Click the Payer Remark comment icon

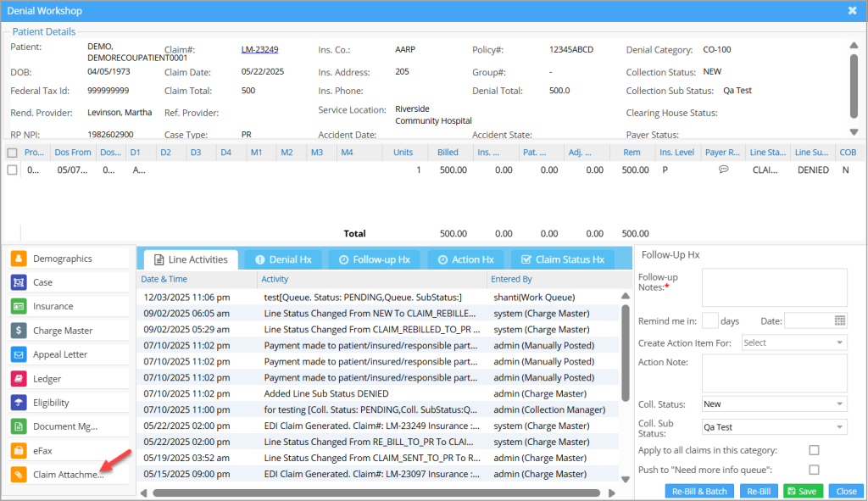point(723,170)
